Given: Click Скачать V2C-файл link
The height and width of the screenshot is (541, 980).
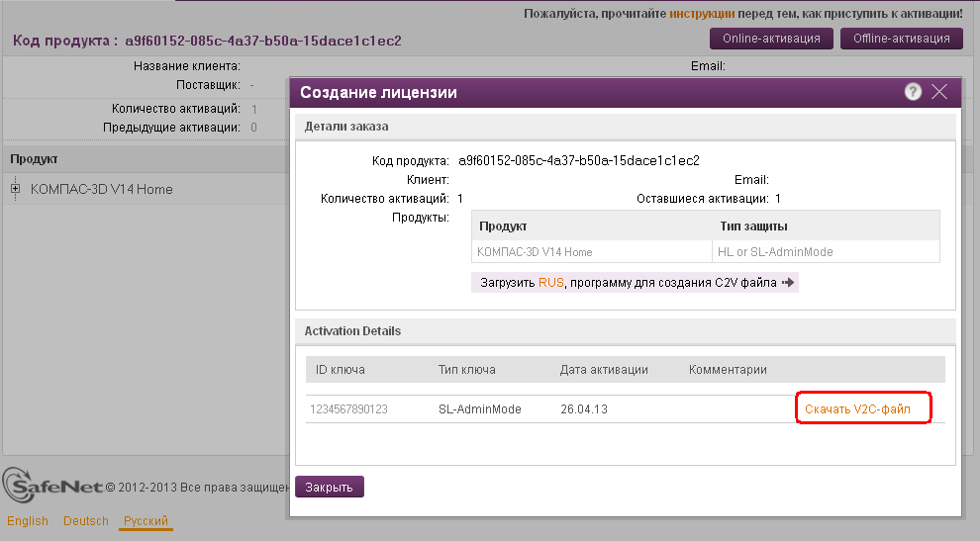Looking at the screenshot, I should point(857,409).
